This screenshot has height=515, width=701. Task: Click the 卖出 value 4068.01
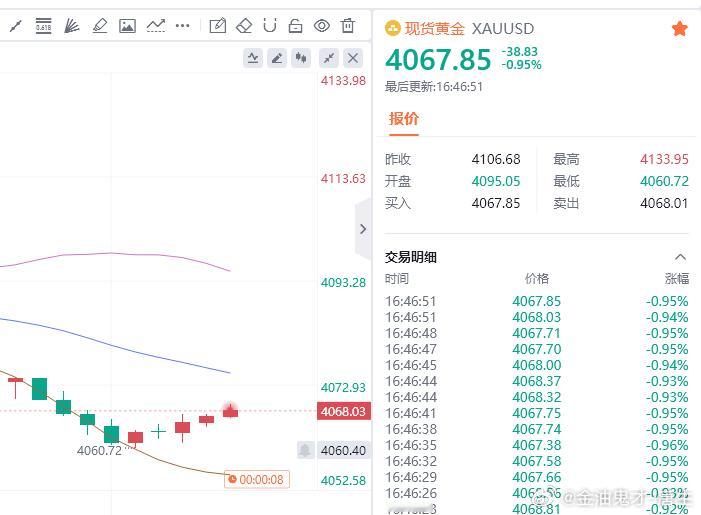point(664,203)
